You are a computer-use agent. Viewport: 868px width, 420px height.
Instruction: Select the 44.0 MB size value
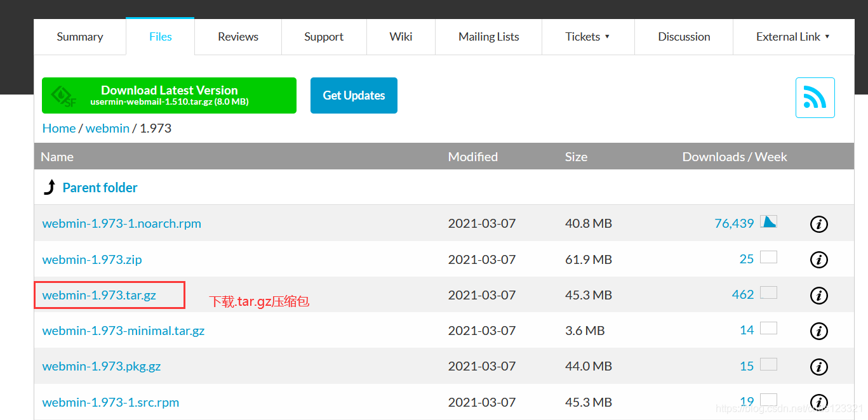coord(589,366)
